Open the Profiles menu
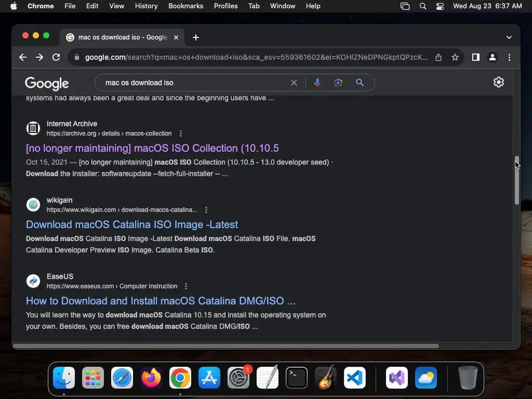 225,6
